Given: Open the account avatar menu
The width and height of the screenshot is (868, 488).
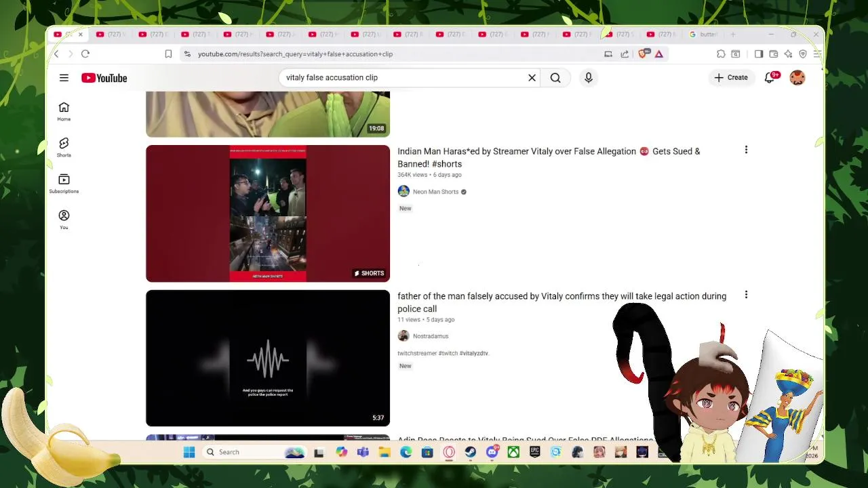Looking at the screenshot, I should 797,78.
